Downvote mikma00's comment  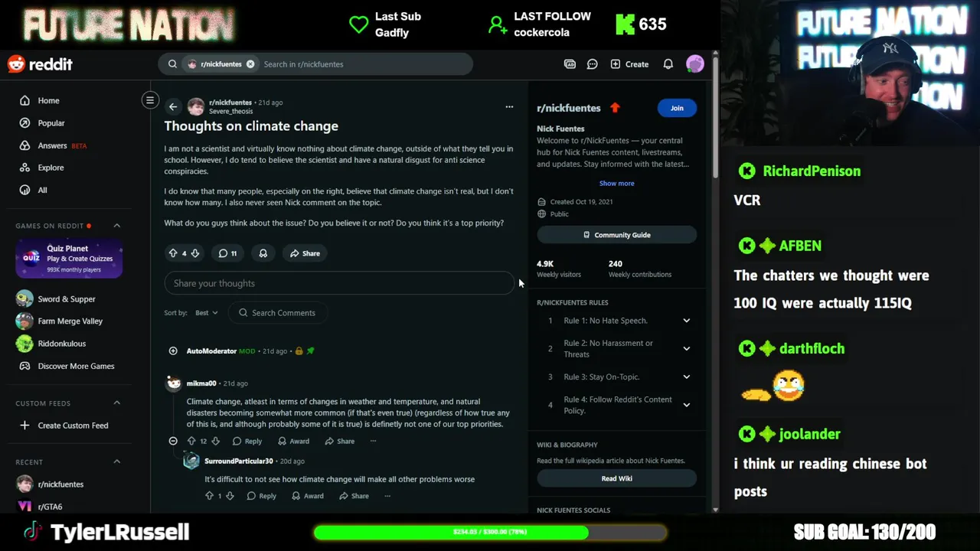(x=215, y=442)
